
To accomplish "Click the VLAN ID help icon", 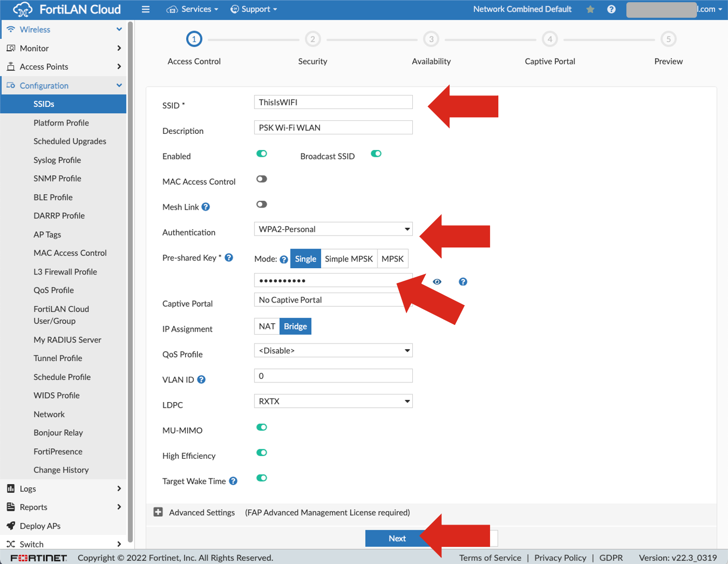I will [x=202, y=379].
